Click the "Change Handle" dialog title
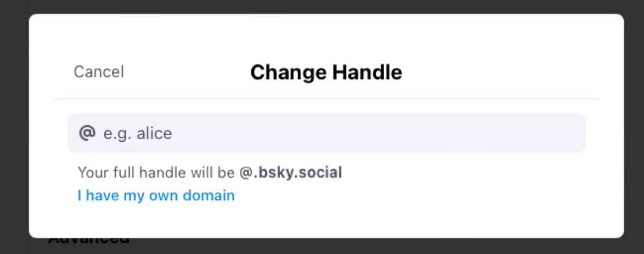Viewport: 644px width, 254px height. point(326,72)
